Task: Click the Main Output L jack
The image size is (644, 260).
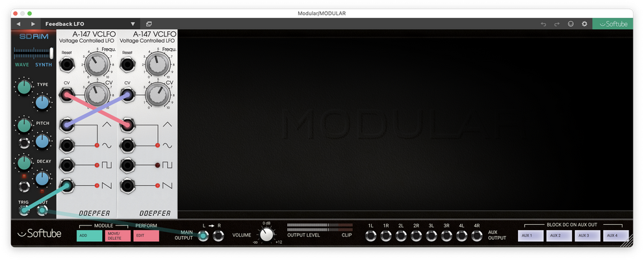Action: point(203,236)
